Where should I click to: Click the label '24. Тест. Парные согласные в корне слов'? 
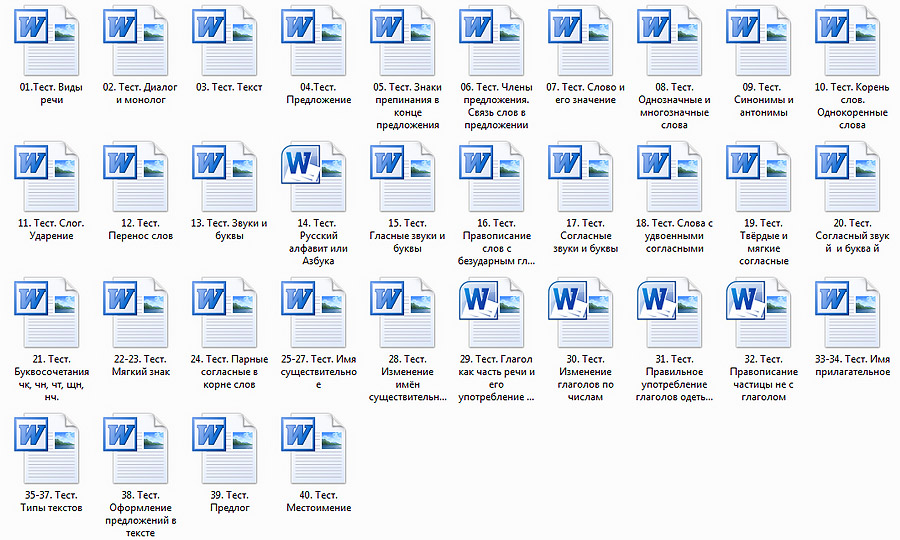(229, 372)
